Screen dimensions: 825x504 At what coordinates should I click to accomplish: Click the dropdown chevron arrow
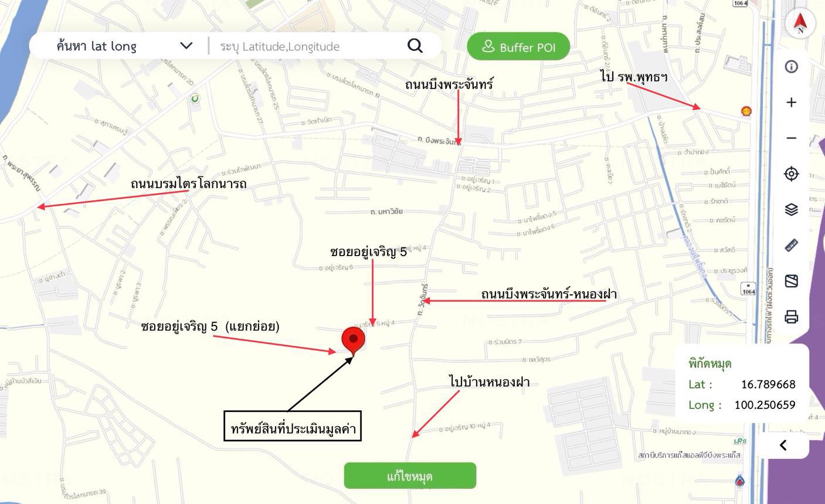click(186, 46)
